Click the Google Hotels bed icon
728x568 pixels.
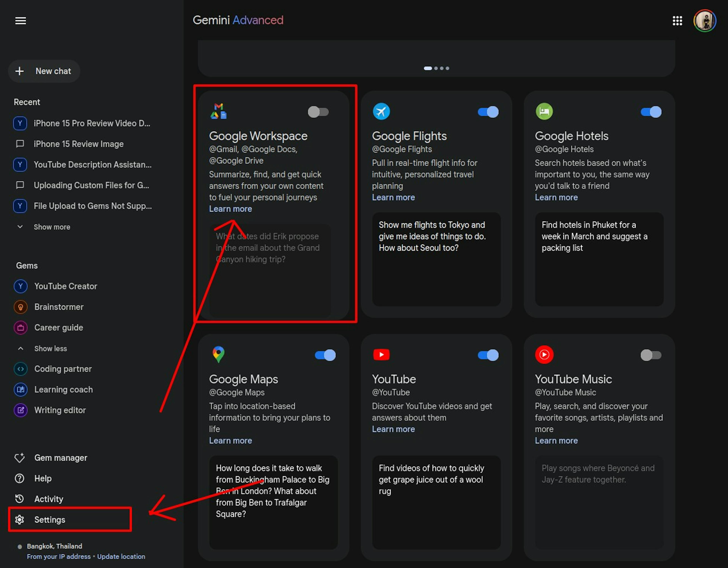click(x=544, y=111)
